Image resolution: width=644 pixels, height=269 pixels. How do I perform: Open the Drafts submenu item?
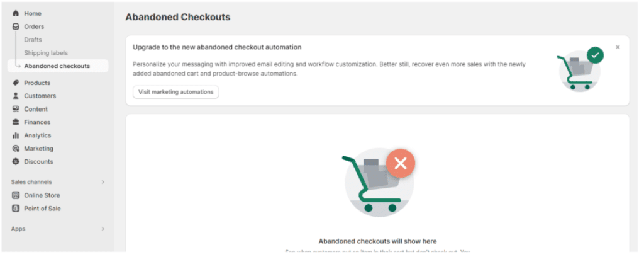(x=33, y=40)
